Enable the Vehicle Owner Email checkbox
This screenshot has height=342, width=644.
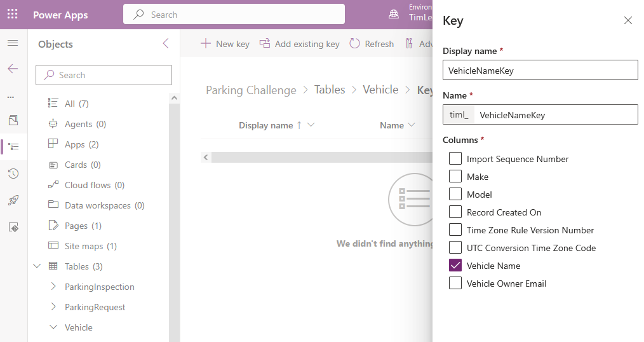pyautogui.click(x=455, y=284)
